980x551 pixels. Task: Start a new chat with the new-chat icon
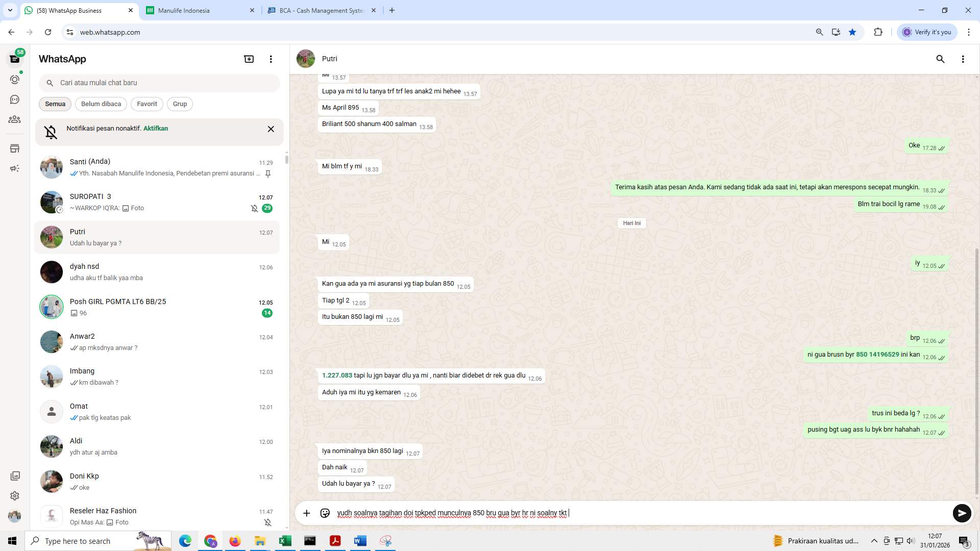point(249,59)
